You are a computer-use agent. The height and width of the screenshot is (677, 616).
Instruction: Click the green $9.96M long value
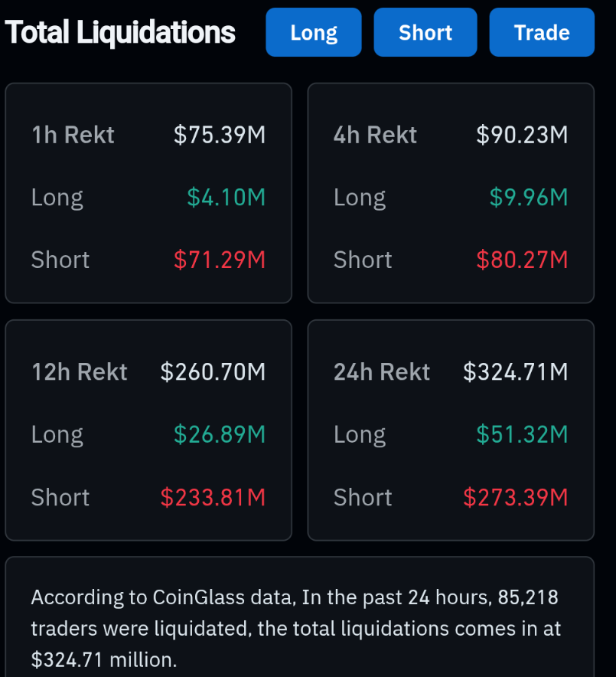tap(529, 198)
